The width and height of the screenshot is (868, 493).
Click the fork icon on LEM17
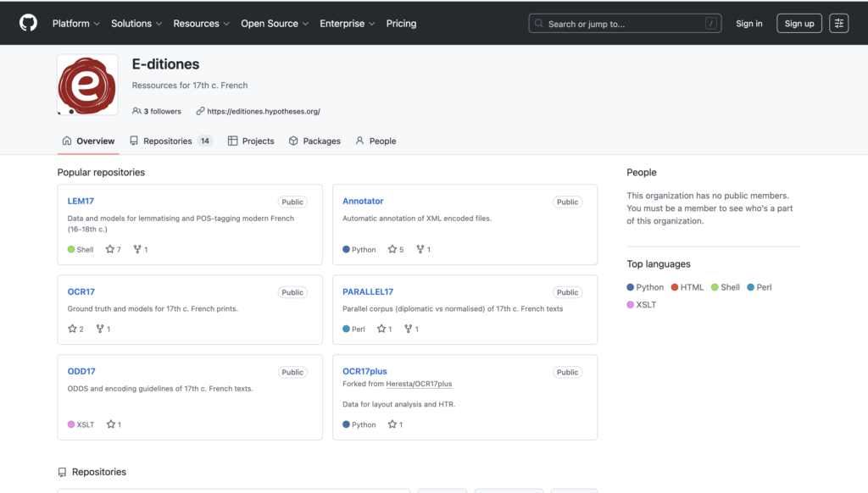pyautogui.click(x=137, y=250)
